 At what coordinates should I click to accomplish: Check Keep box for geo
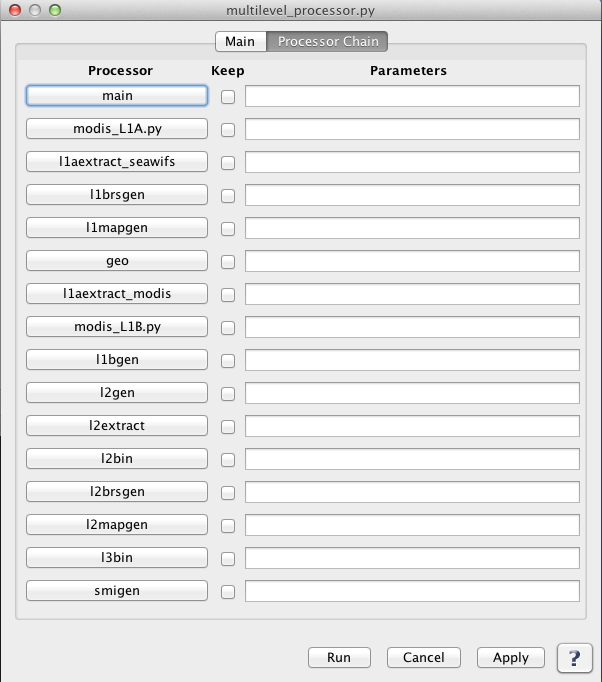228,262
